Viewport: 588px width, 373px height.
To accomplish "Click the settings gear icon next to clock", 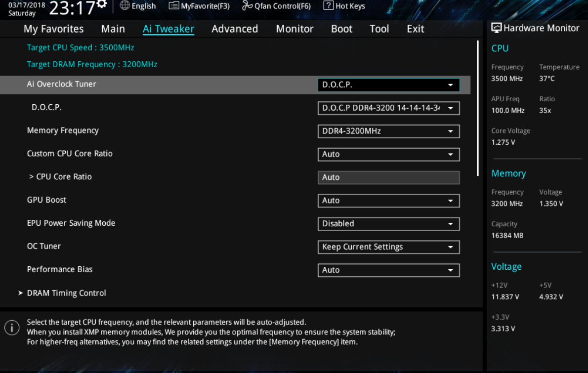I will pyautogui.click(x=102, y=4).
